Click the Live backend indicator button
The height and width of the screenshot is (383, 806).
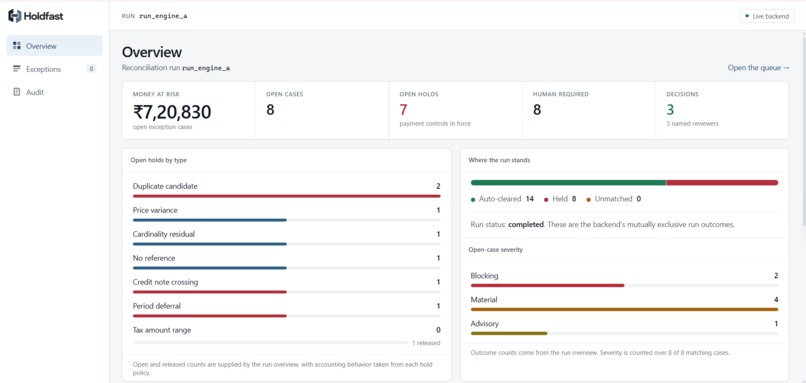click(767, 16)
